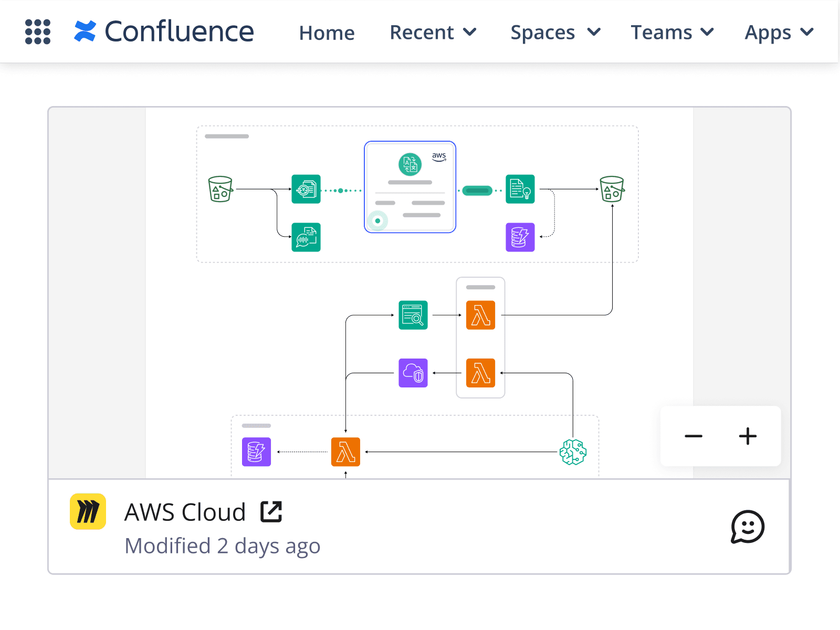The width and height of the screenshot is (840, 630).
Task: Select the Comprehend document insight icon
Action: [520, 189]
